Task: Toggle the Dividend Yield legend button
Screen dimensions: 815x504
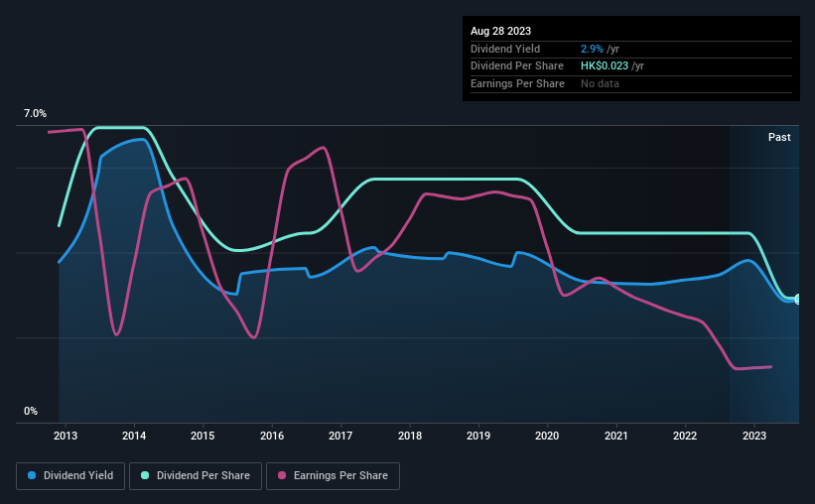Action: point(70,476)
